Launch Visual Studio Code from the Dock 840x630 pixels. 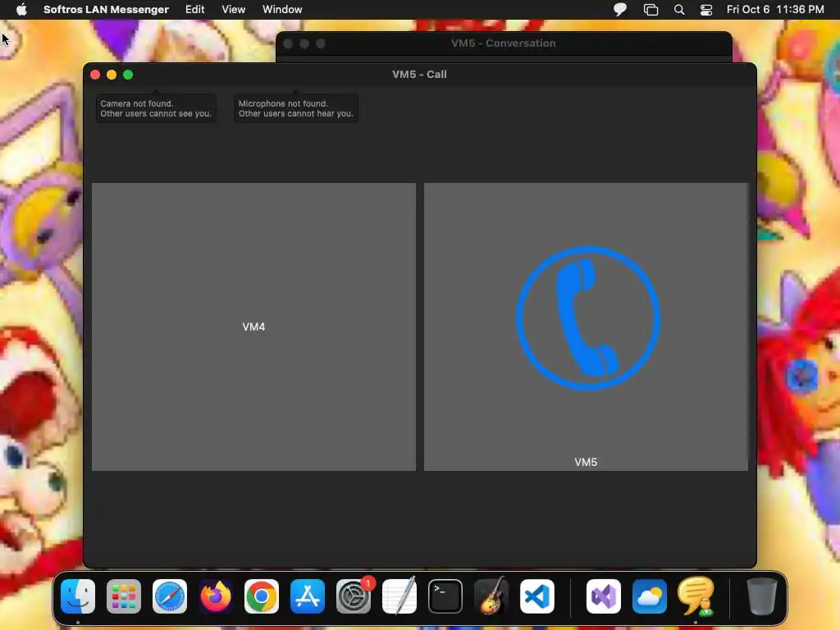(x=536, y=596)
